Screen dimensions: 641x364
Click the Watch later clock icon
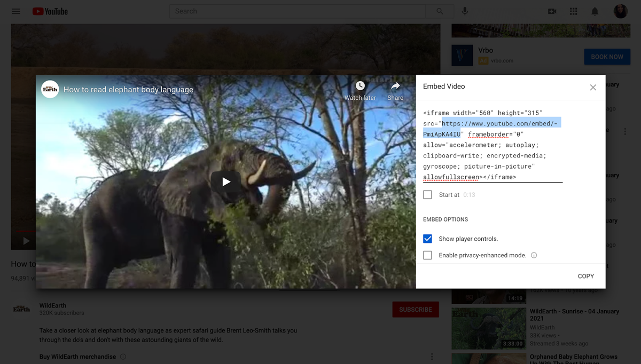[x=360, y=86]
